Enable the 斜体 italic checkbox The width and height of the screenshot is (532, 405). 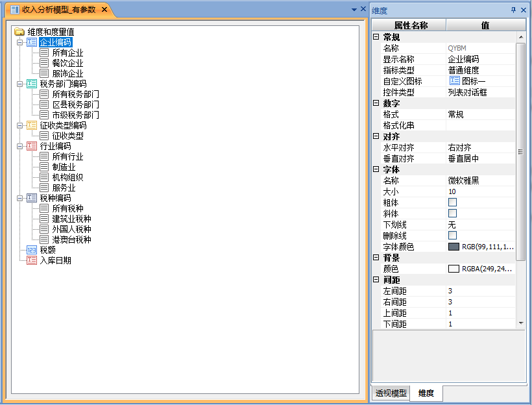pyautogui.click(x=453, y=214)
